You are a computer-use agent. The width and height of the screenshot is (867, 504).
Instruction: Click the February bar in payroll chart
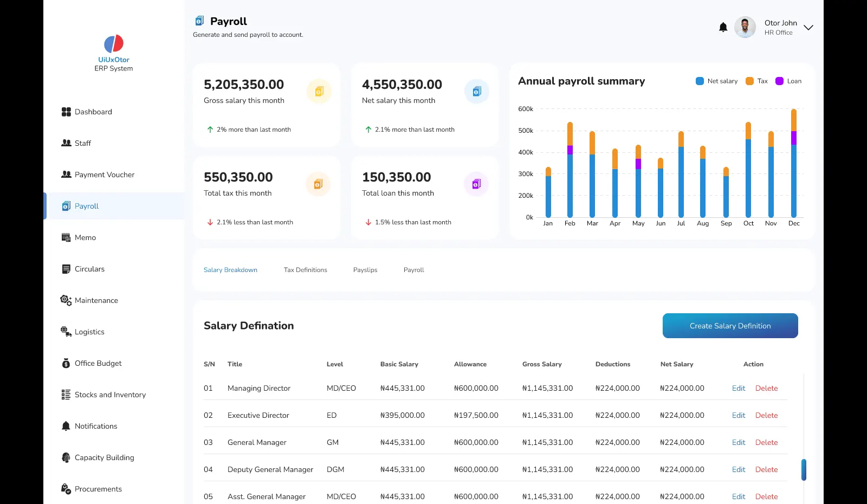pyautogui.click(x=570, y=170)
